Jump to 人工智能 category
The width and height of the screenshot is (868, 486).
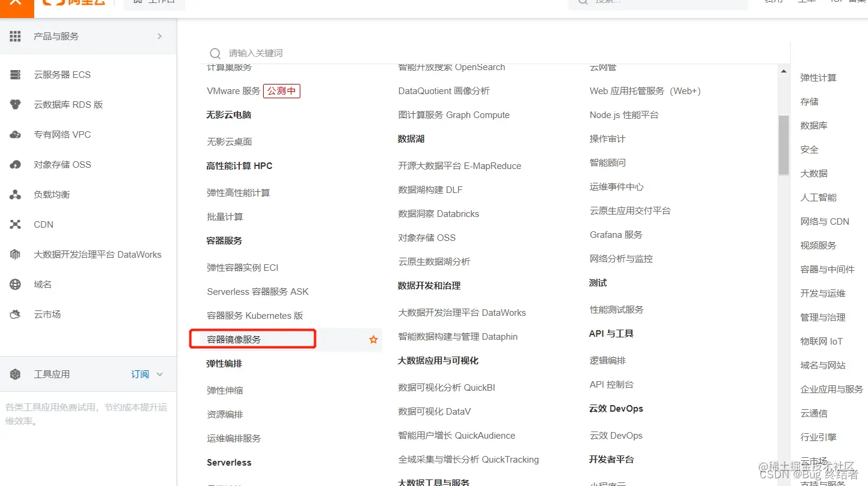point(818,198)
